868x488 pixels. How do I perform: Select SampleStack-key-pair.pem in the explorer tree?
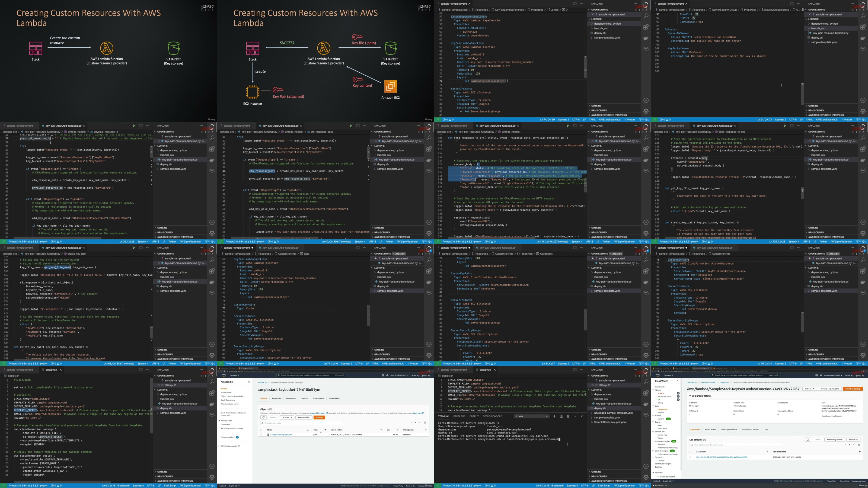click(610, 422)
